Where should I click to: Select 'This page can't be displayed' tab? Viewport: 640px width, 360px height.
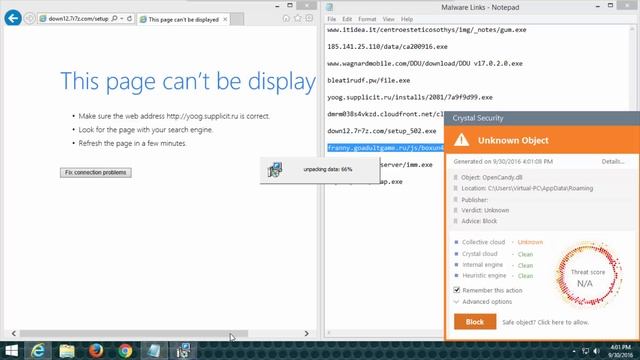point(183,19)
